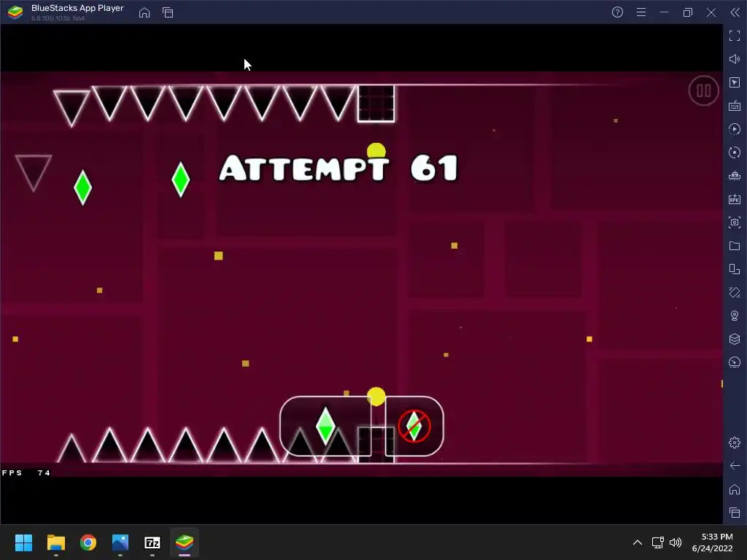Adjust volume from sidebar speaker icon
Screen dimensions: 747x560
point(735,59)
